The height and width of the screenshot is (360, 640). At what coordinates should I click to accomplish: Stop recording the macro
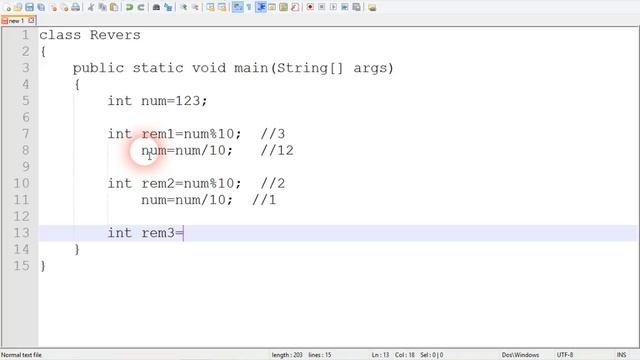pyautogui.click(x=322, y=7)
